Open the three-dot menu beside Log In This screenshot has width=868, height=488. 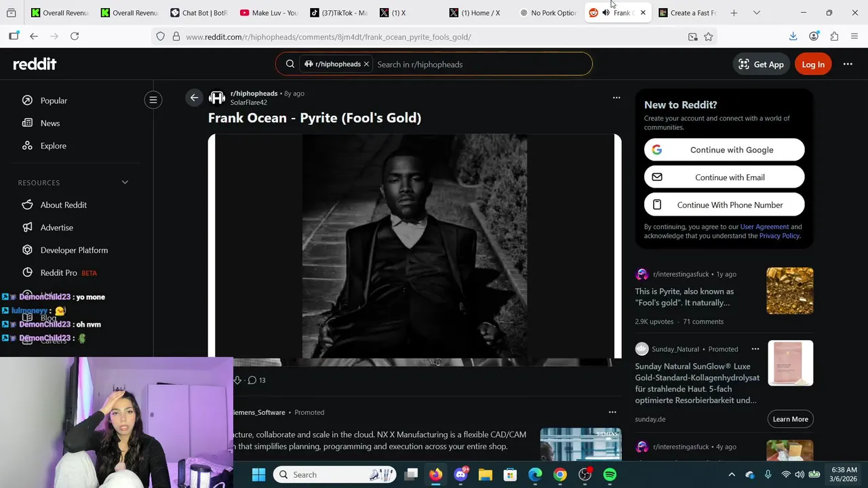click(x=848, y=64)
